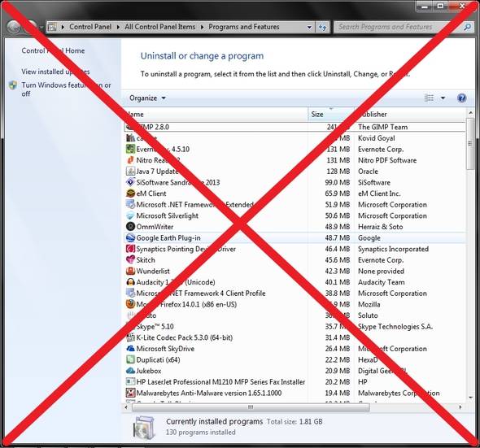Sort by the Size column header

(330, 114)
